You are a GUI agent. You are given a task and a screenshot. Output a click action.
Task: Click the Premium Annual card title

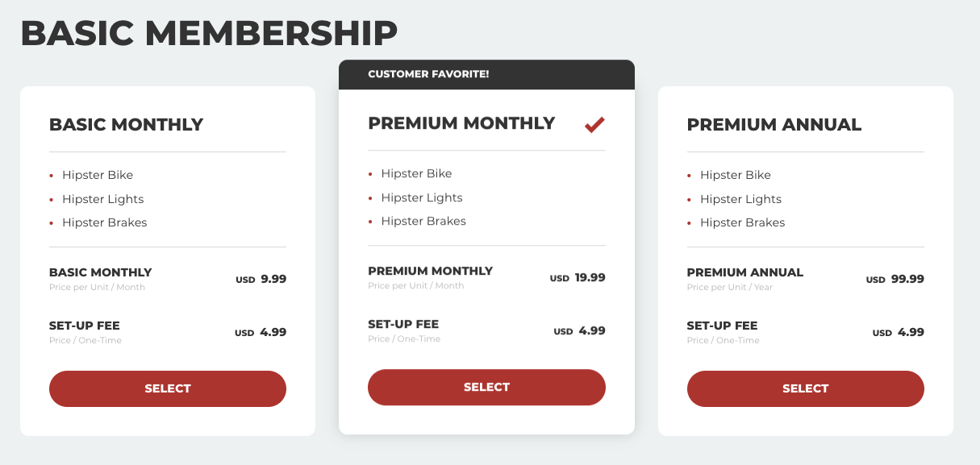click(x=774, y=125)
